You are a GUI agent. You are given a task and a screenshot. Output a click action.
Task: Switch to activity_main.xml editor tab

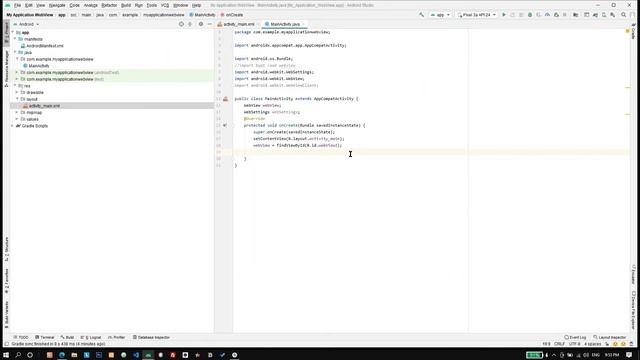point(238,24)
